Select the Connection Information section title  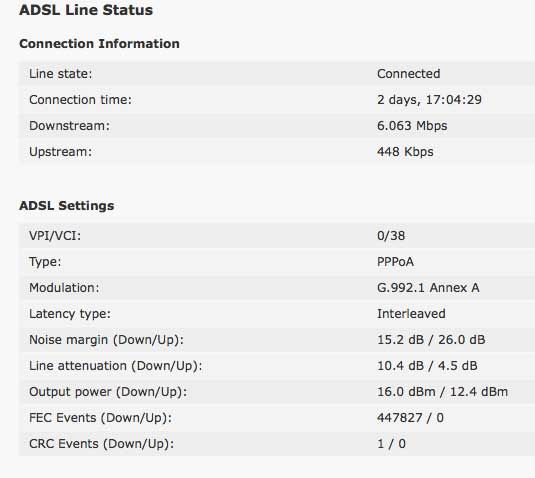pos(99,44)
